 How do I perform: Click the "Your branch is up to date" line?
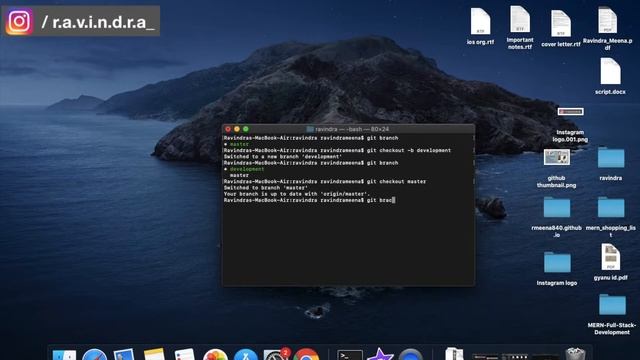[297, 194]
